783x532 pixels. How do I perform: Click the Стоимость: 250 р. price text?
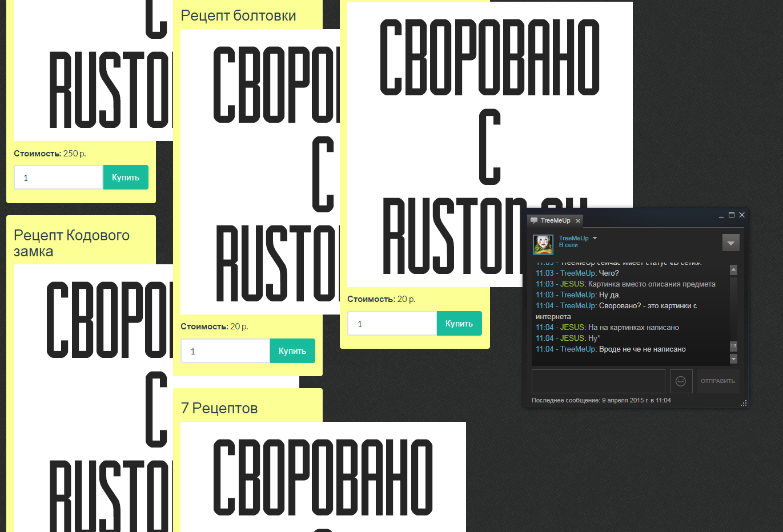(x=50, y=154)
